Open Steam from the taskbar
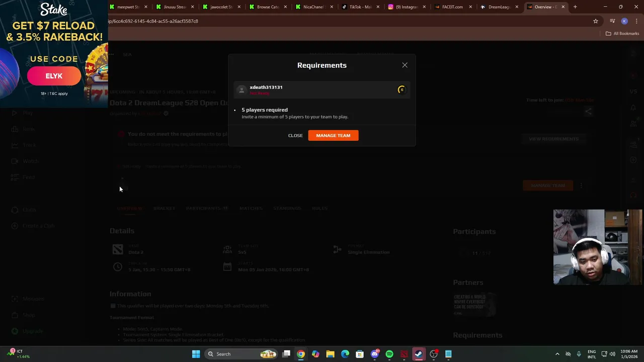 419,354
